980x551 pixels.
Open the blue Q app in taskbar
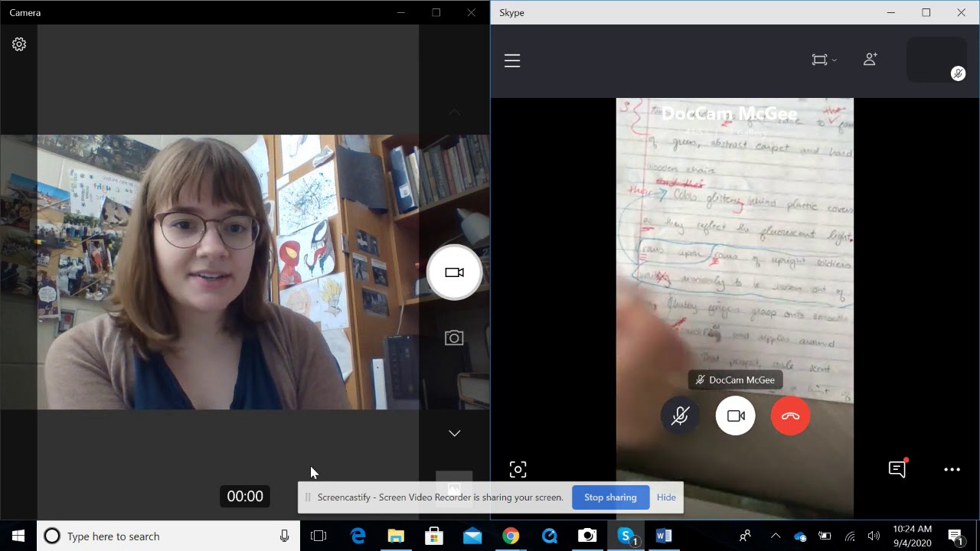tap(549, 536)
